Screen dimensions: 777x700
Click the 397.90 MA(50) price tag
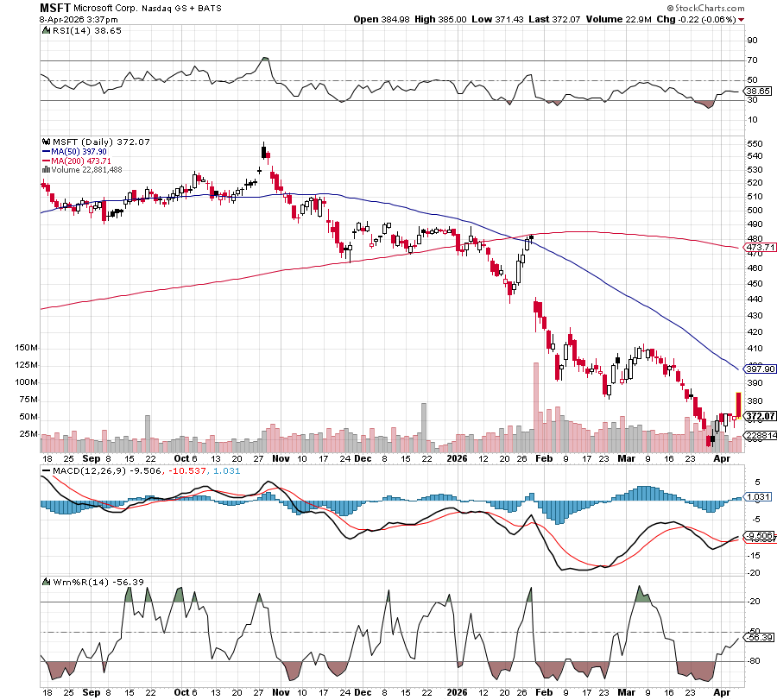(759, 368)
